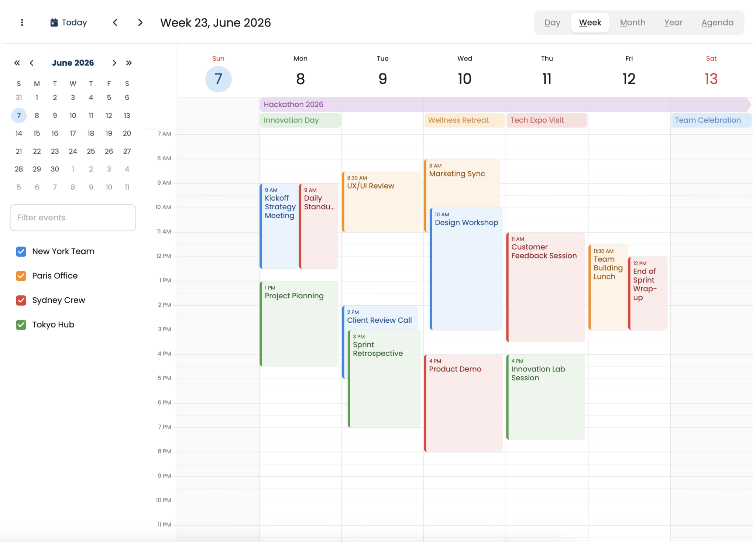Select June 17 in the mini calendar

pos(73,133)
